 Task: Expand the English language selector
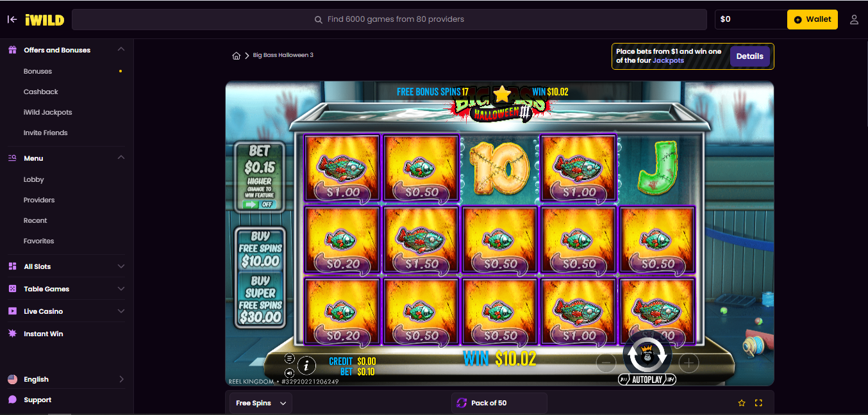click(x=67, y=379)
